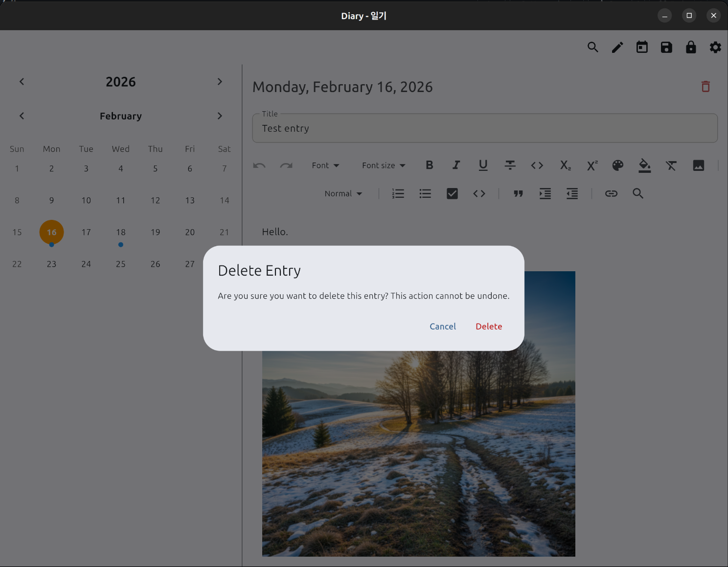The width and height of the screenshot is (728, 567).
Task: Select February 18 on the calendar
Action: (x=121, y=232)
